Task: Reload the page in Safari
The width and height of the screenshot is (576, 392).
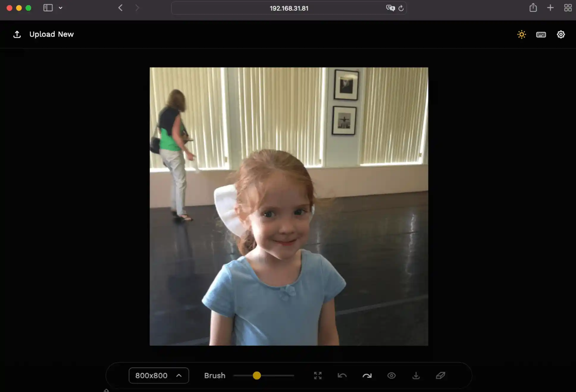Action: [x=401, y=8]
